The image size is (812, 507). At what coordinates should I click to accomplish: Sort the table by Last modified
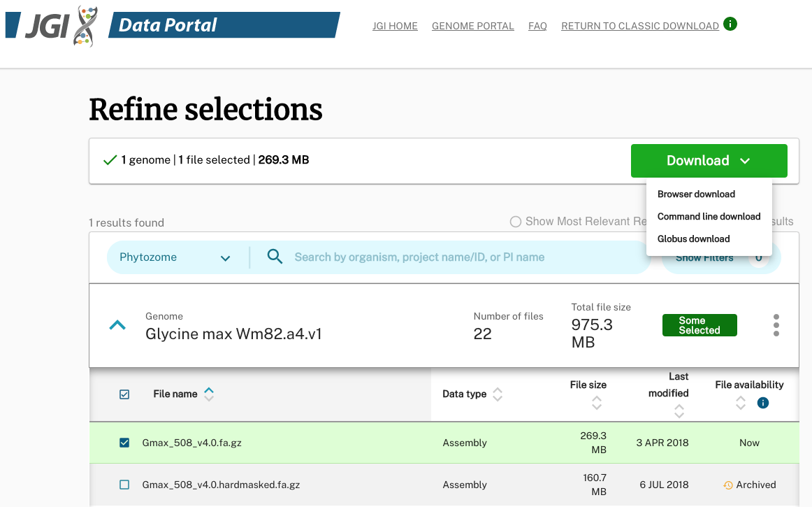click(679, 412)
